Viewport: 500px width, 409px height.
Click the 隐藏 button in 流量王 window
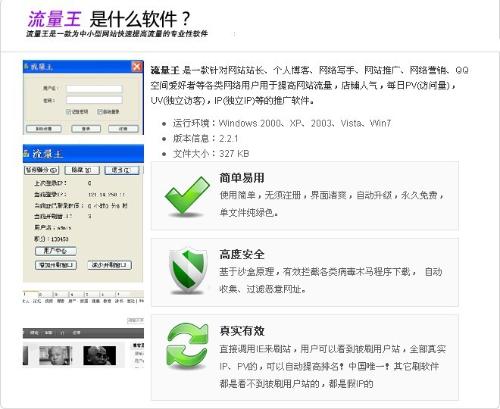tap(82, 170)
